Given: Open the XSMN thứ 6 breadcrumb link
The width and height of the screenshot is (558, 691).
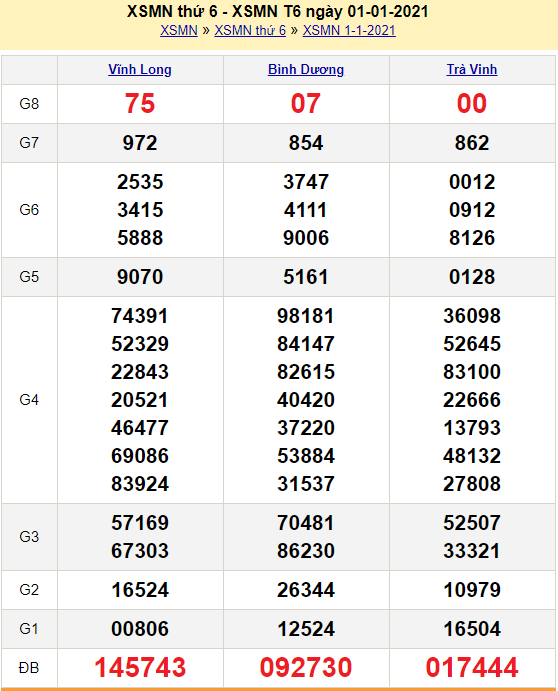Looking at the screenshot, I should [250, 30].
